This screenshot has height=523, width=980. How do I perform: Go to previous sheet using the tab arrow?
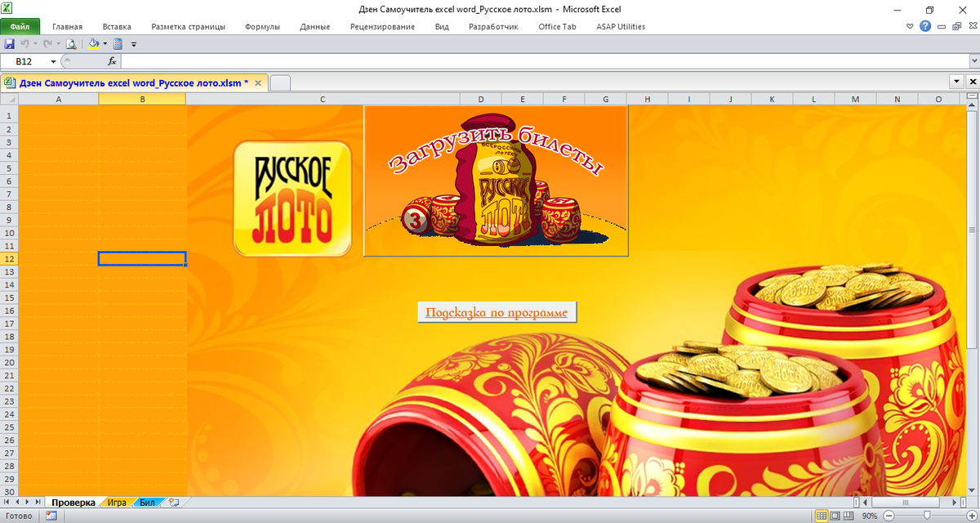[18, 502]
